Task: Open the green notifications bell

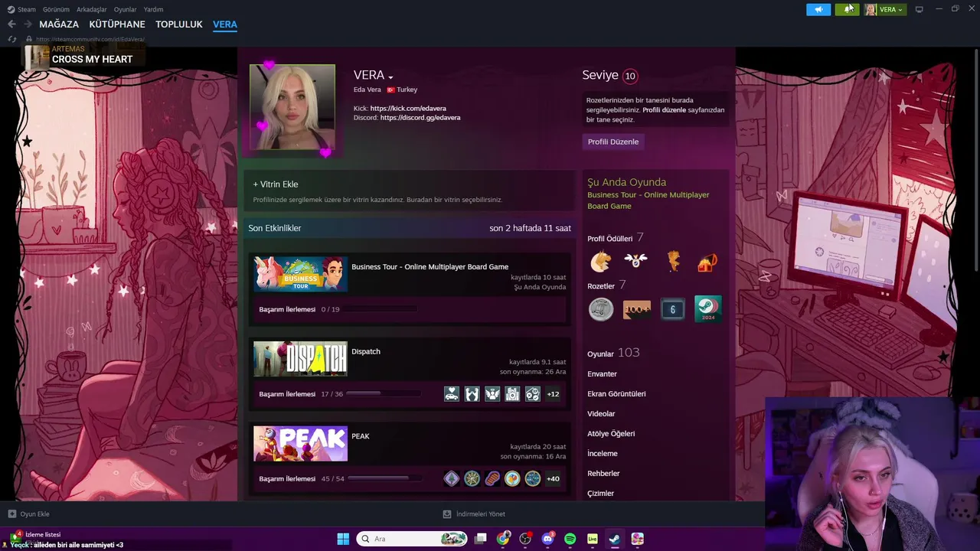Action: click(847, 9)
